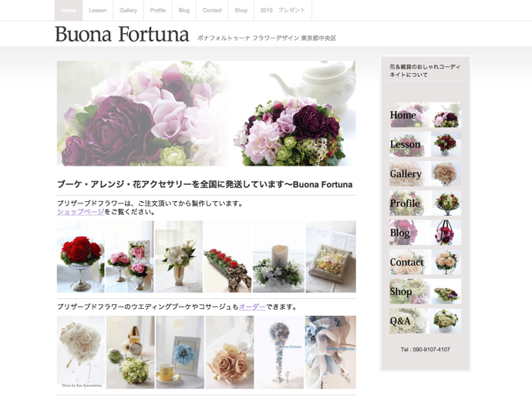Open the 2015 プレゼント menu item
Viewport: 532px width, 396px height.
pyautogui.click(x=283, y=10)
